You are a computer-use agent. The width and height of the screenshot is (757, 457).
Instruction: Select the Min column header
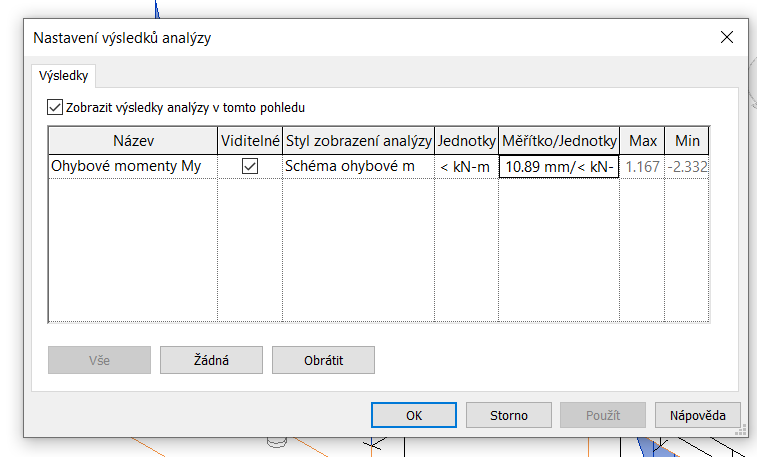pyautogui.click(x=687, y=141)
